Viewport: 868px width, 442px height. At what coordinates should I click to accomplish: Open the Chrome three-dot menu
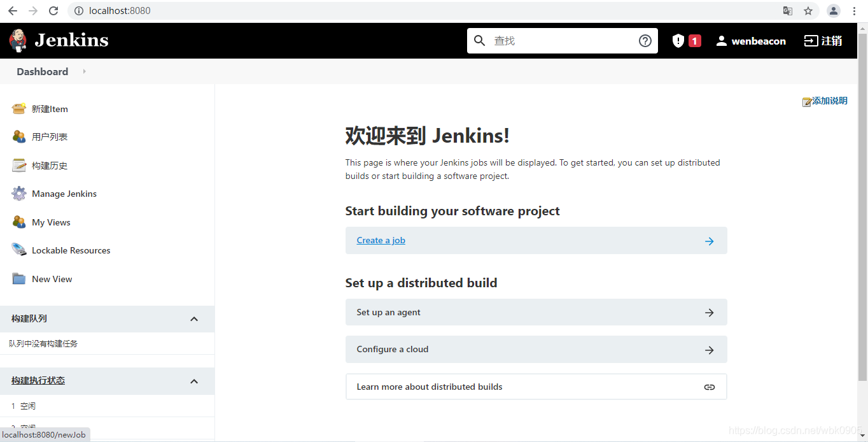coord(854,11)
